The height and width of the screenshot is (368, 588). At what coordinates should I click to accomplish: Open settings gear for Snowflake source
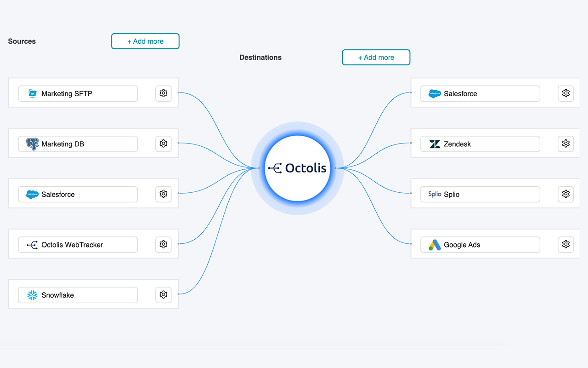click(164, 295)
